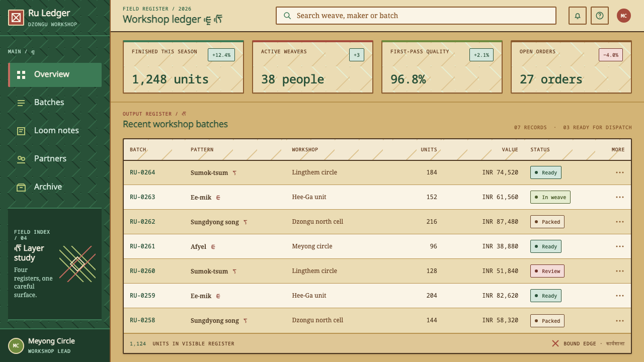Open the Layer study field index card
Viewport: 644px width, 362px height.
click(x=55, y=264)
